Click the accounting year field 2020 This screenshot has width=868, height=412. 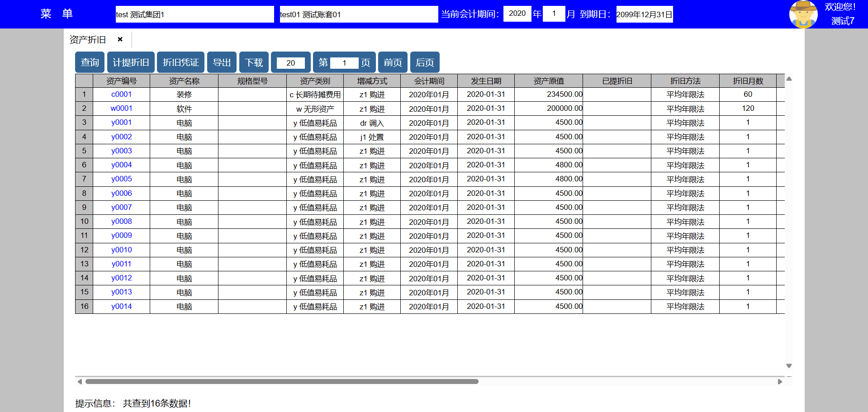click(x=517, y=14)
